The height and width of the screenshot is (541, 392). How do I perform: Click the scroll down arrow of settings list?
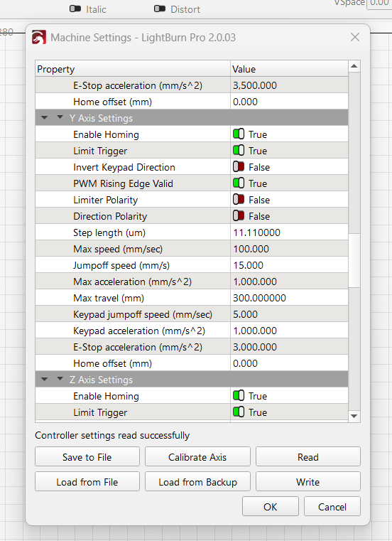354,416
